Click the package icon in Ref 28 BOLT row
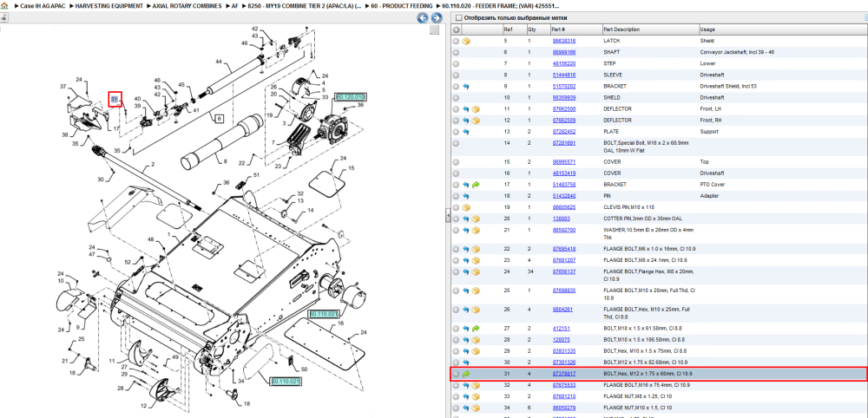Image resolution: width=868 pixels, height=418 pixels. click(476, 339)
